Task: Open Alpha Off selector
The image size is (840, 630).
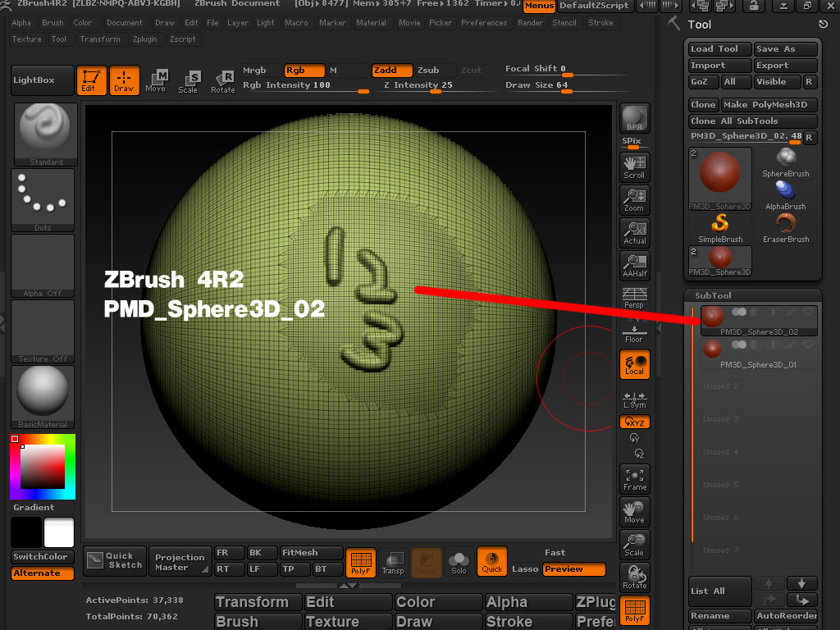Action: 43,266
